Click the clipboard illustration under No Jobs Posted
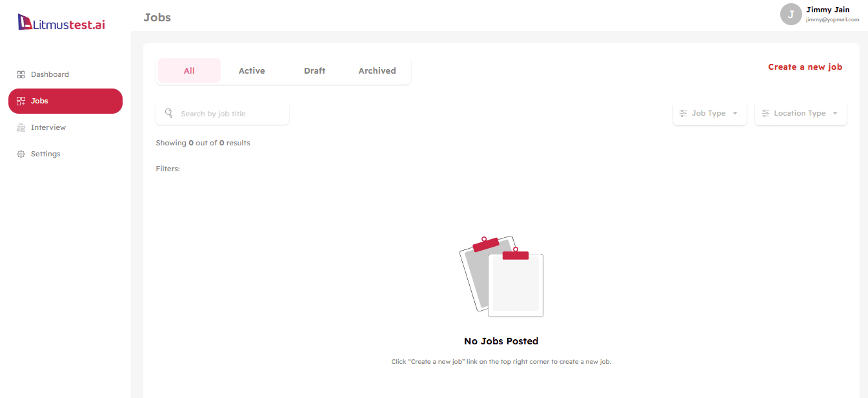This screenshot has width=868, height=398. [501, 276]
